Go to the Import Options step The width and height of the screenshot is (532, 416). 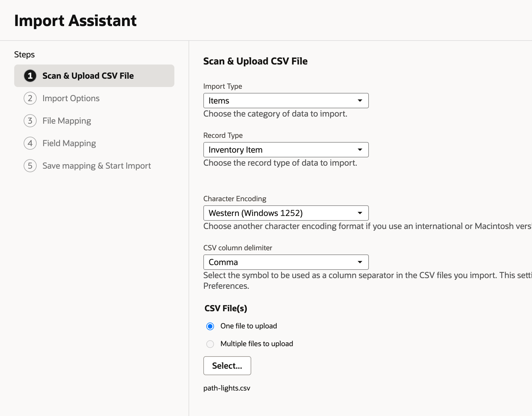pyautogui.click(x=71, y=98)
